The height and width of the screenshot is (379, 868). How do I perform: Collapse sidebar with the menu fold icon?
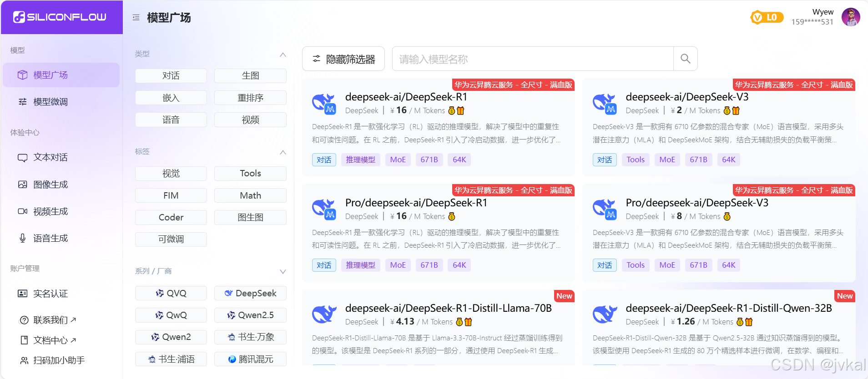(136, 18)
